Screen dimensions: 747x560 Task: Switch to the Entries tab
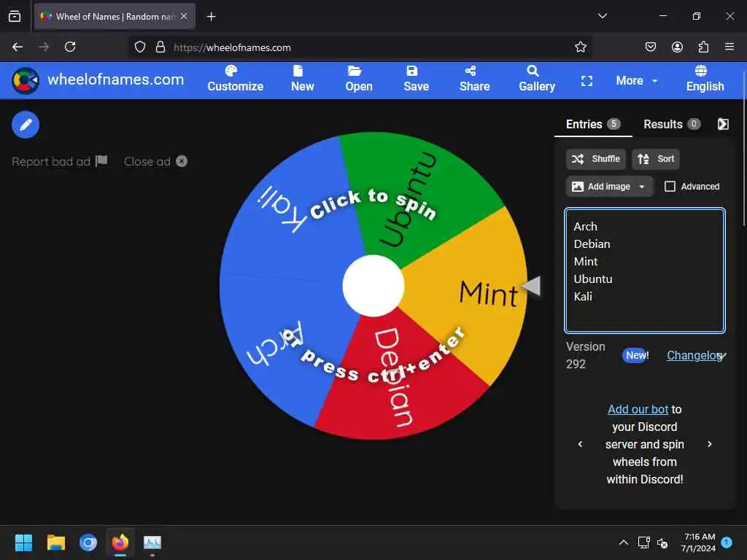tap(593, 124)
